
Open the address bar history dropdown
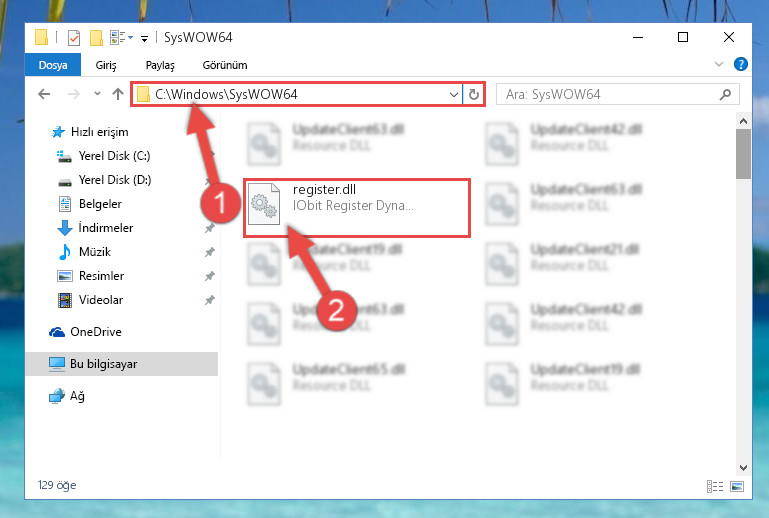[453, 94]
